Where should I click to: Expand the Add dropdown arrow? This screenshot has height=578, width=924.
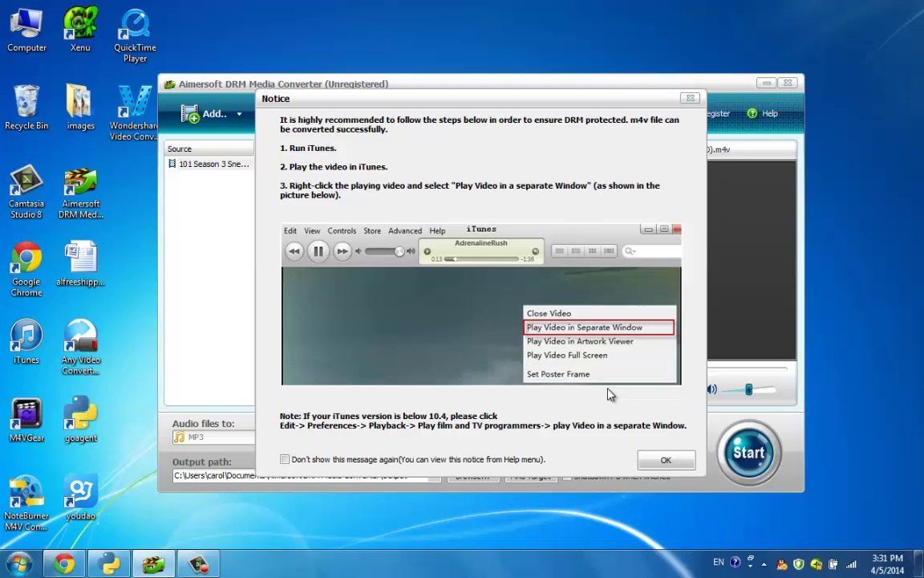click(x=239, y=114)
